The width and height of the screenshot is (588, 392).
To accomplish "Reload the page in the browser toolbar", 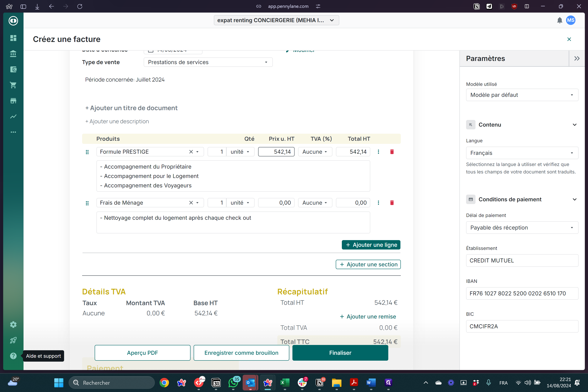I will click(80, 6).
